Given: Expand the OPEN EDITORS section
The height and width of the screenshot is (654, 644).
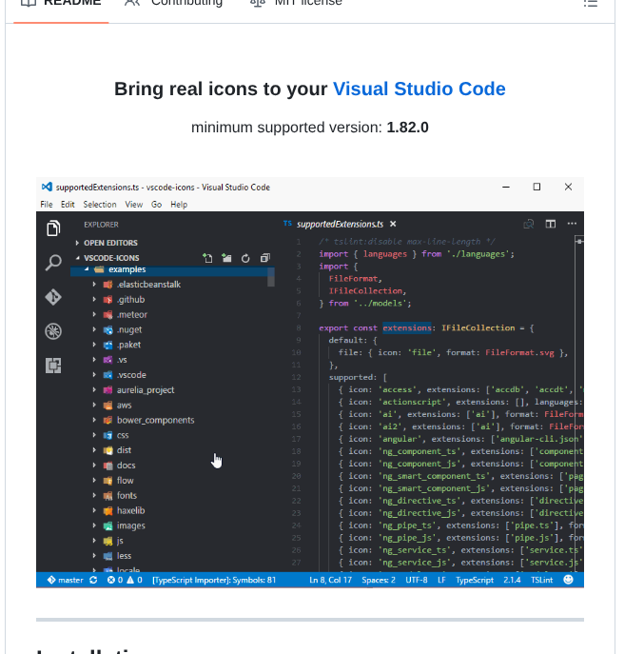Looking at the screenshot, I should point(77,243).
